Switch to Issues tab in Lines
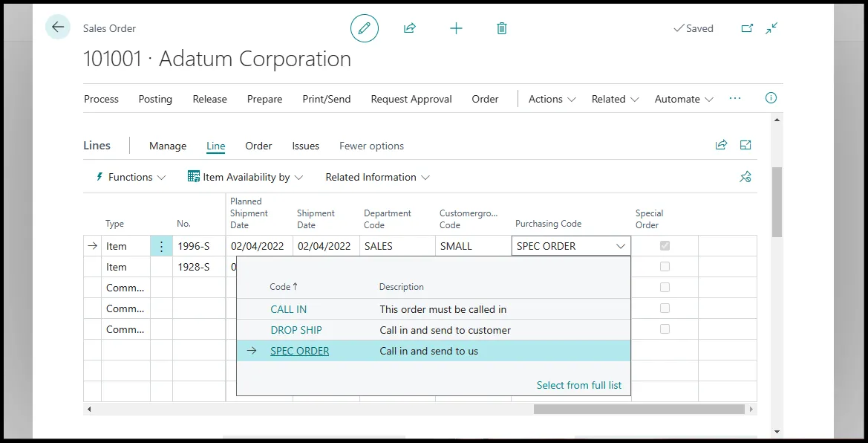 306,146
